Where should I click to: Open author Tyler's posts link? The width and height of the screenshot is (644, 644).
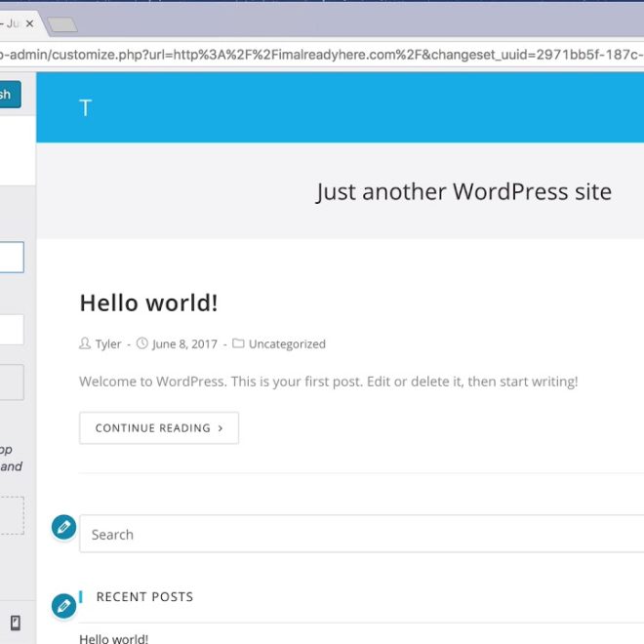point(108,343)
